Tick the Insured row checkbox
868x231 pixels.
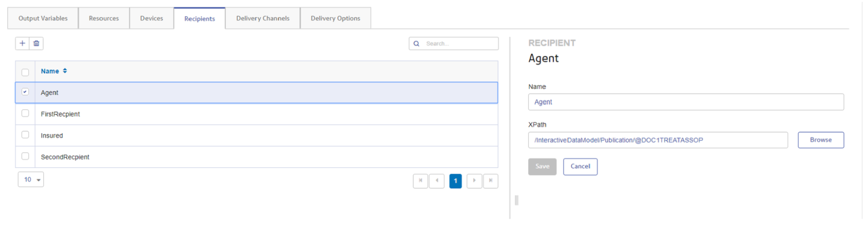[25, 135]
